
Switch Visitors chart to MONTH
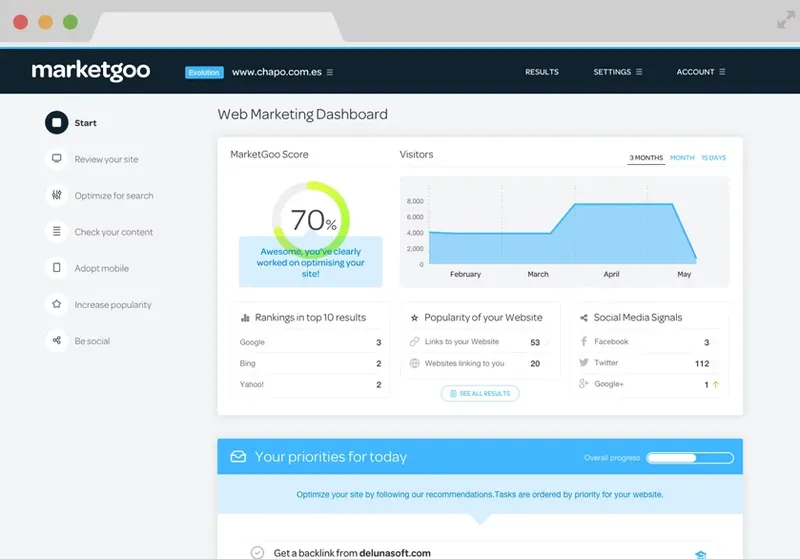click(682, 158)
